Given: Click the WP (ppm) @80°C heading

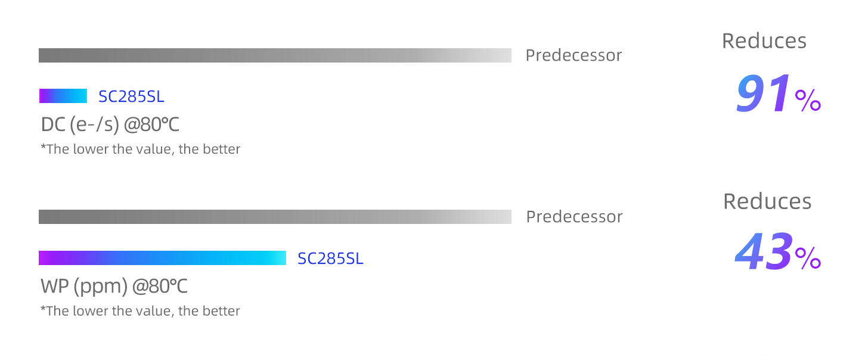Looking at the screenshot, I should 114,287.
